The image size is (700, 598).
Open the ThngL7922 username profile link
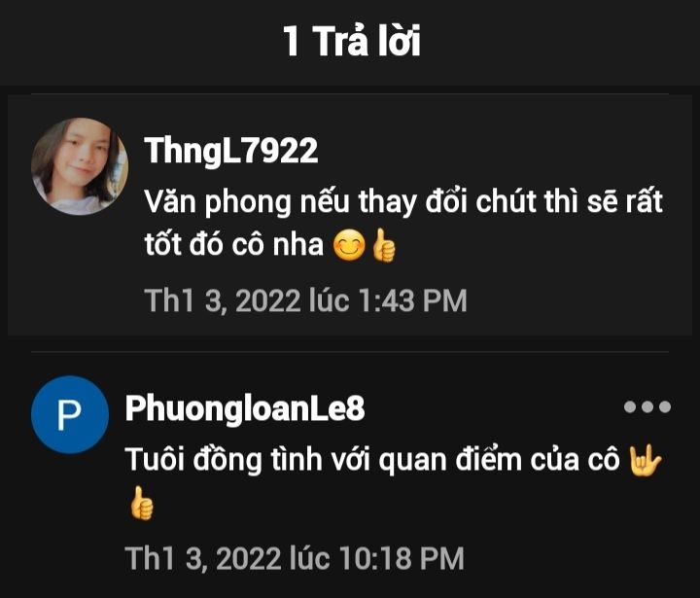230,151
